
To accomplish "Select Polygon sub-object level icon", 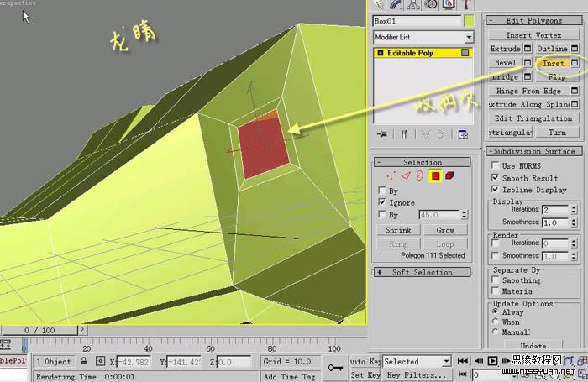I will 435,175.
